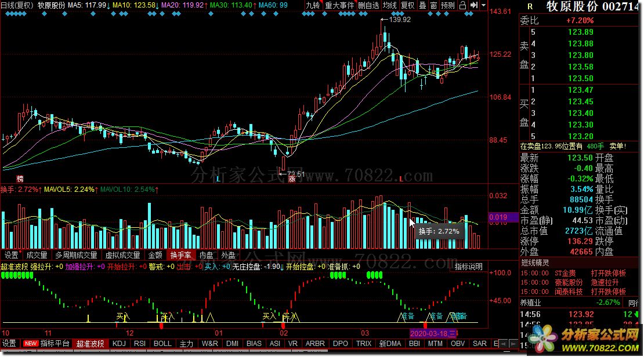Select the W&R indicator tab
The width and height of the screenshot is (644, 357).
[x=210, y=344]
